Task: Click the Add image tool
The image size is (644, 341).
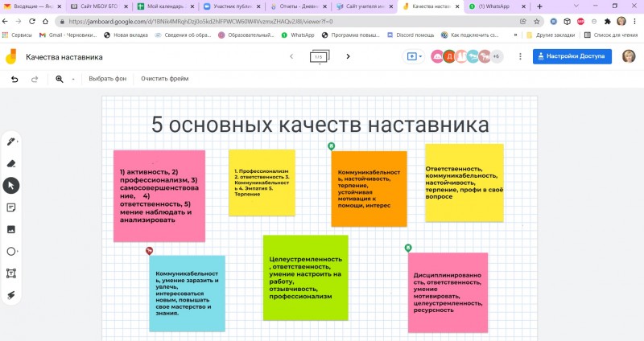Action: pos(11,229)
